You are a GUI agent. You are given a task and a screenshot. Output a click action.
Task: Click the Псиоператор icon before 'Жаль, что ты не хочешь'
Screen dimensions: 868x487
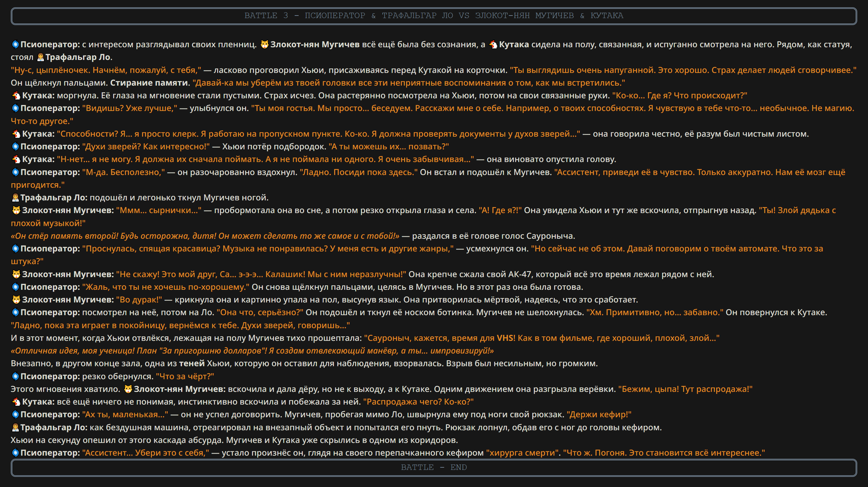coord(16,287)
